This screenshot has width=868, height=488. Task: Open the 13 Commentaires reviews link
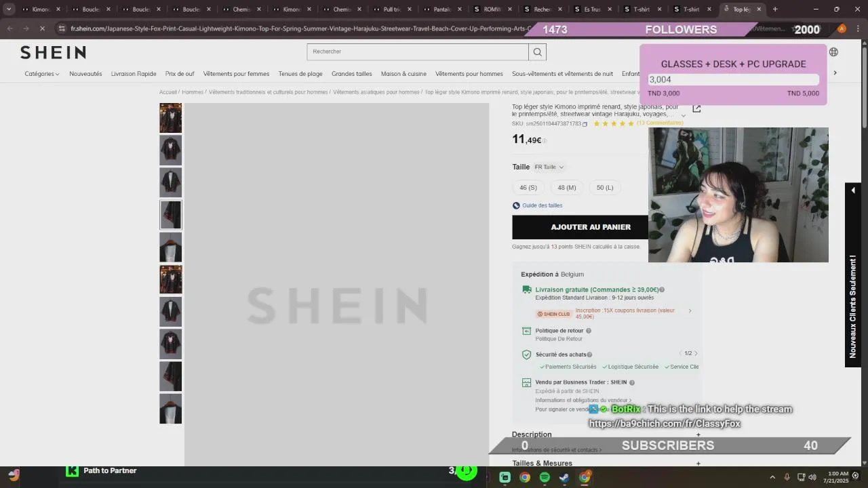(660, 123)
